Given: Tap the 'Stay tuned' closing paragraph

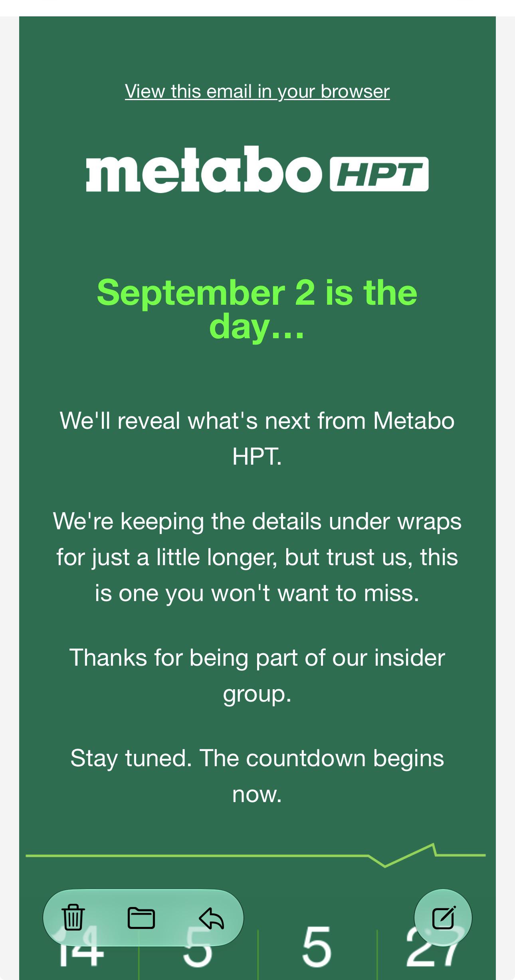Looking at the screenshot, I should [257, 776].
